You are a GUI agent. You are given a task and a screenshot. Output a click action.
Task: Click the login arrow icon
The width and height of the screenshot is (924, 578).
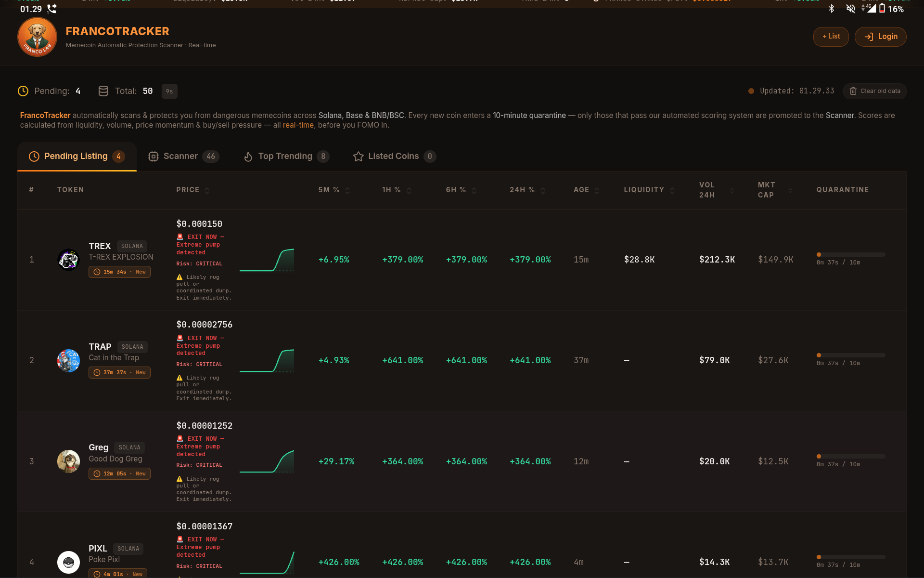click(x=869, y=37)
